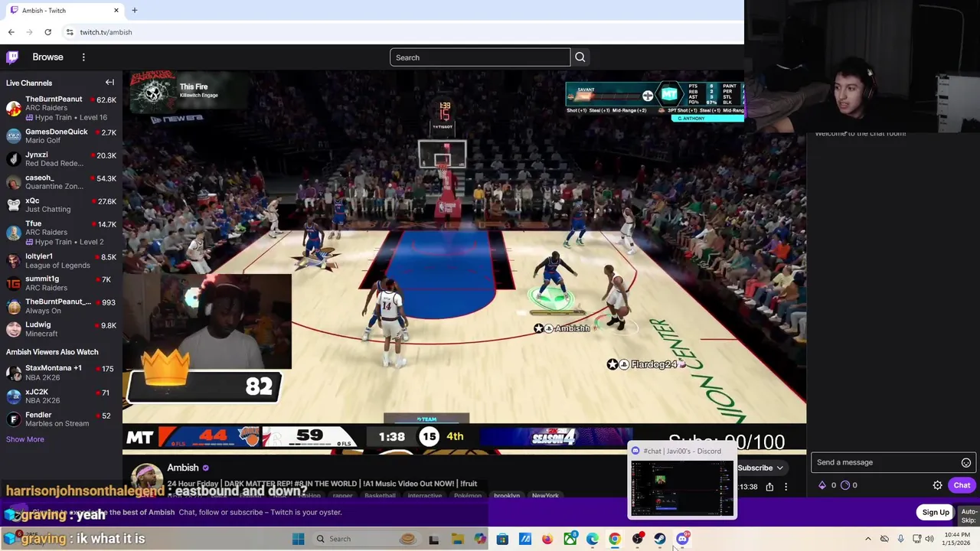
Task: Open the Subscribe dropdown
Action: point(759,468)
